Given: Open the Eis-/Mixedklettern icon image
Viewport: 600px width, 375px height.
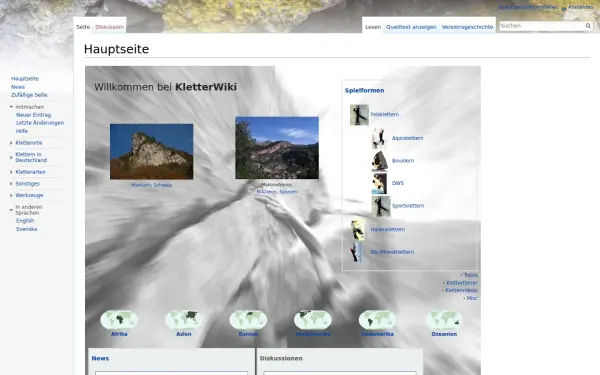Looking at the screenshot, I should [357, 252].
